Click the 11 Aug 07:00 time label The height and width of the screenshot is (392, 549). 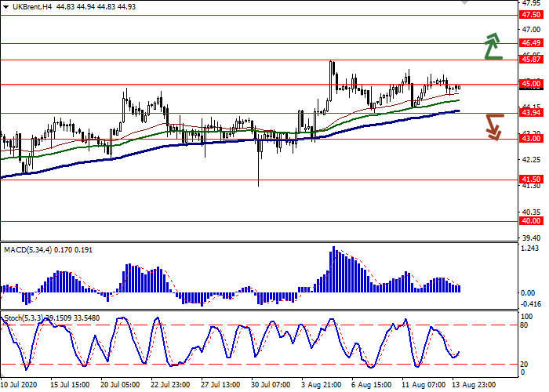(x=424, y=385)
